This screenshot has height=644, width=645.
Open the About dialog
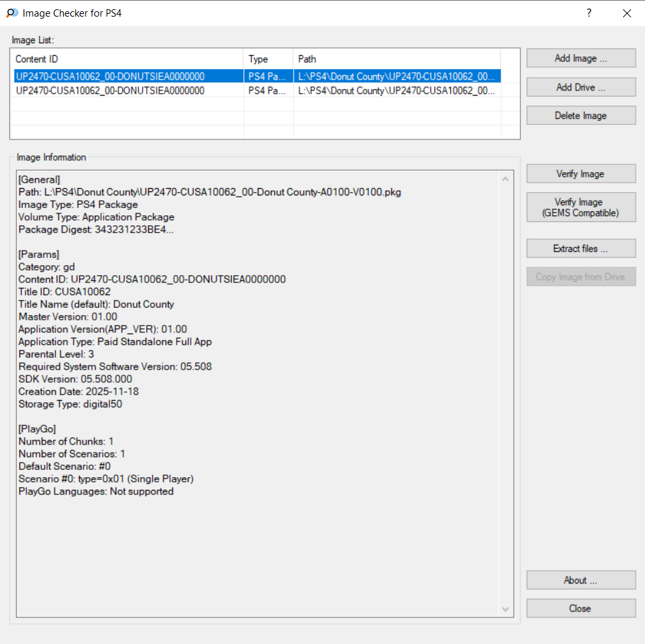(581, 580)
